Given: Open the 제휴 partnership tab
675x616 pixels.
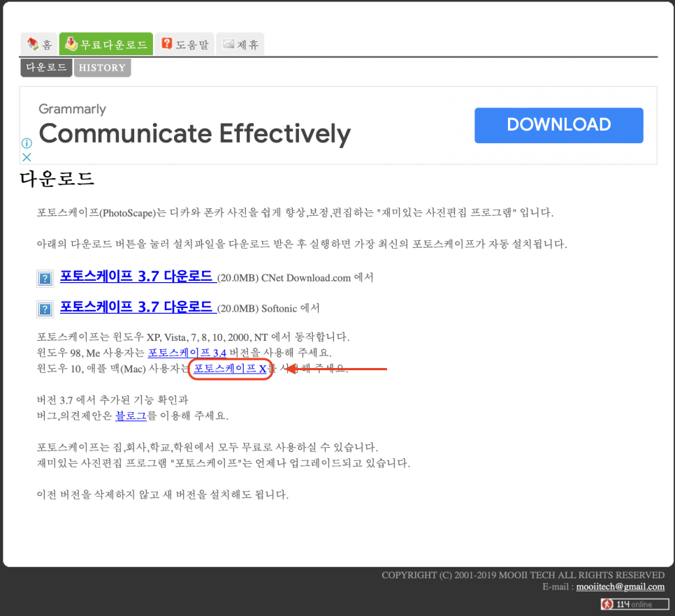Looking at the screenshot, I should tap(240, 44).
